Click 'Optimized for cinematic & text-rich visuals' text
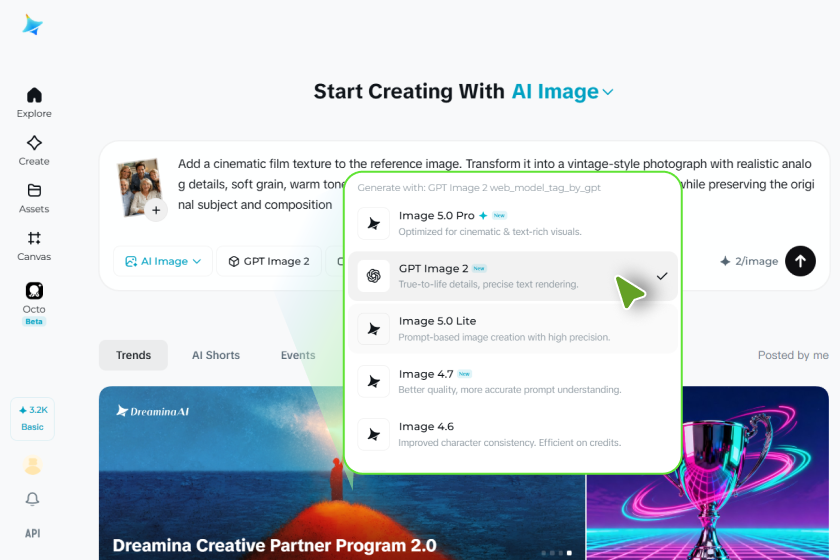 pos(490,232)
